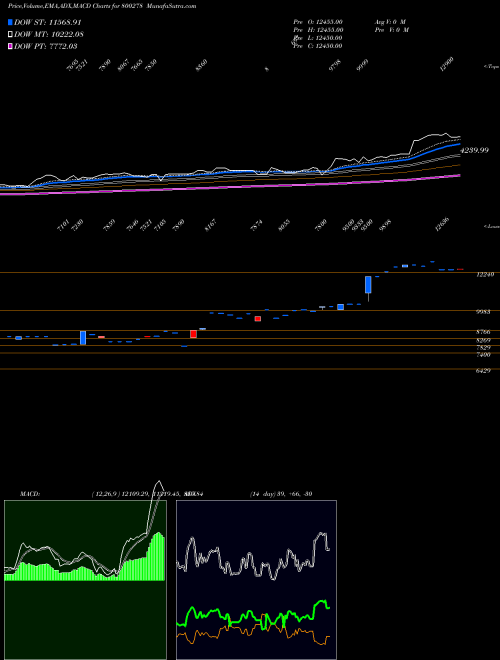The height and width of the screenshot is (660, 500).
Task: Click the white DOW MT legend swatch
Action: [x=11, y=35]
